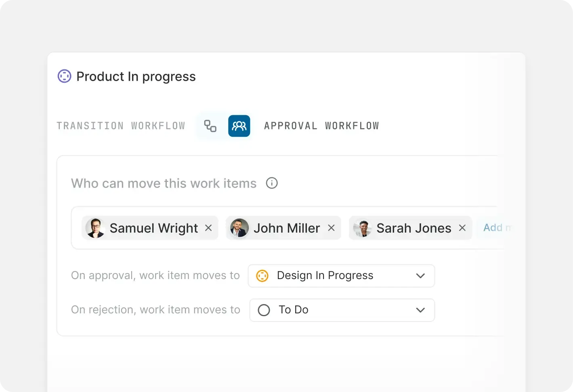Viewport: 573px width, 392px height.
Task: Click John Miller's avatar photo
Action: pyautogui.click(x=239, y=228)
